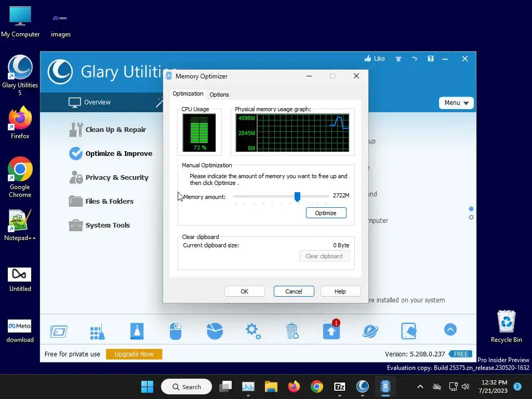Open Task View from the taskbar
This screenshot has width=532, height=399.
[x=225, y=387]
